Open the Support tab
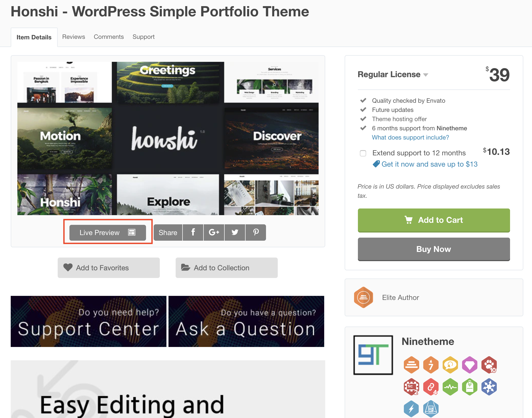The height and width of the screenshot is (418, 532). pyautogui.click(x=143, y=37)
